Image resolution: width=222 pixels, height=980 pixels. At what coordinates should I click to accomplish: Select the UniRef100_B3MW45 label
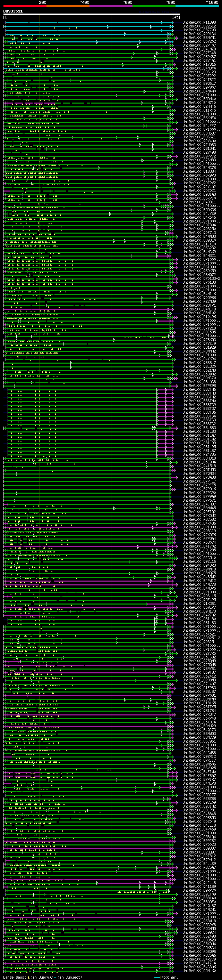199,508
